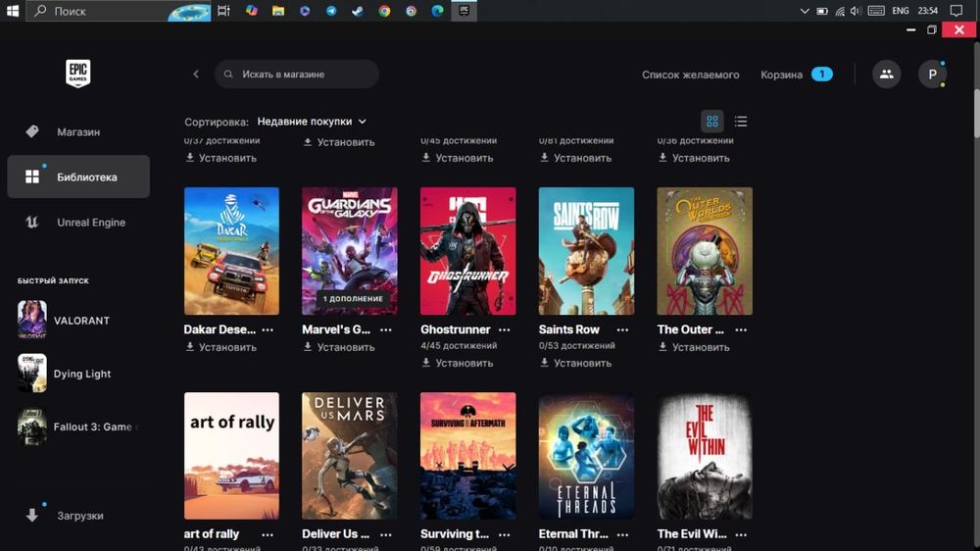Open the friends list icon
Image resolution: width=980 pixels, height=551 pixels.
pos(886,74)
